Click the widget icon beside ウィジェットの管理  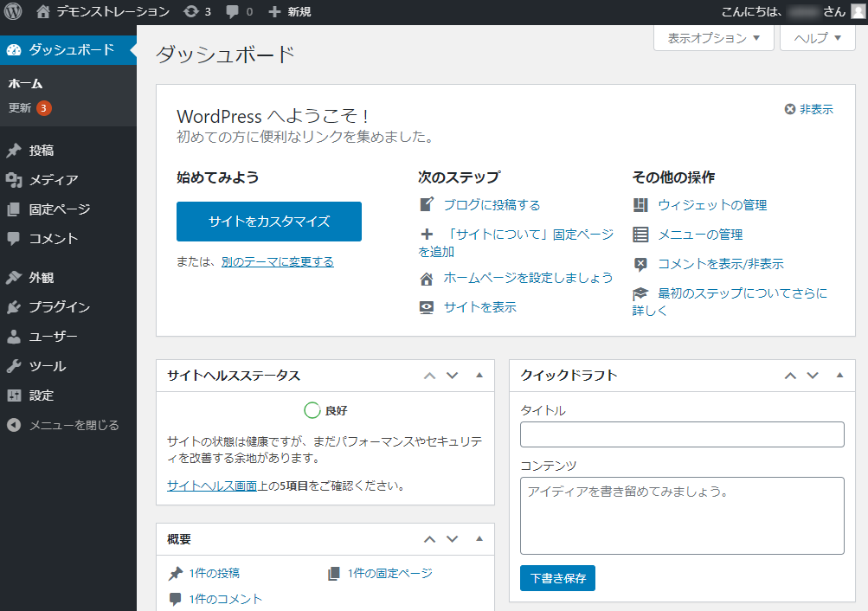click(640, 205)
